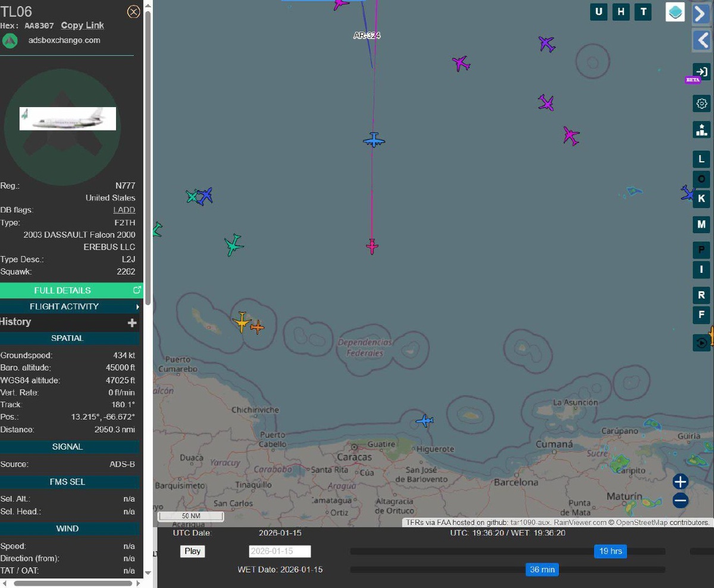Toggle the M map option button
The image size is (714, 588).
pyautogui.click(x=702, y=225)
